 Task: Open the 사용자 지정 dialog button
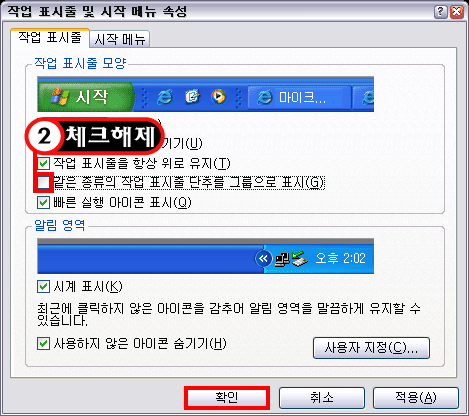[x=371, y=348]
